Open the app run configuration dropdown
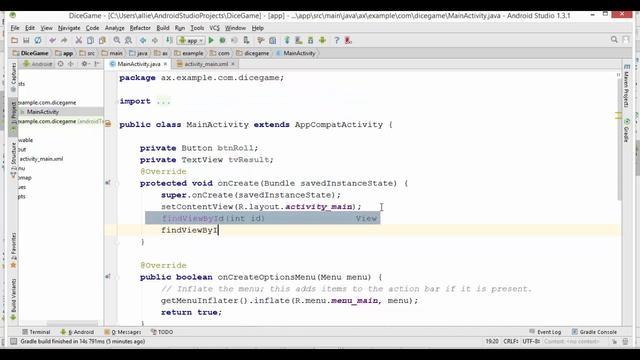 click(x=191, y=40)
